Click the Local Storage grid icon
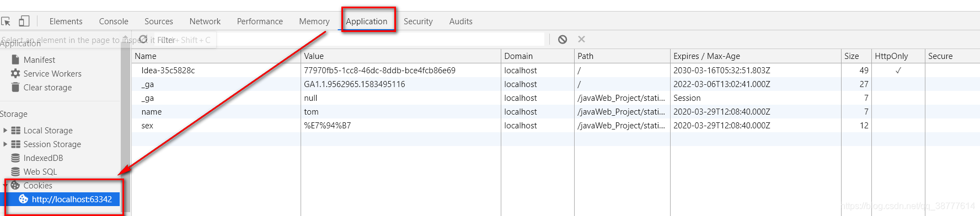 16,131
